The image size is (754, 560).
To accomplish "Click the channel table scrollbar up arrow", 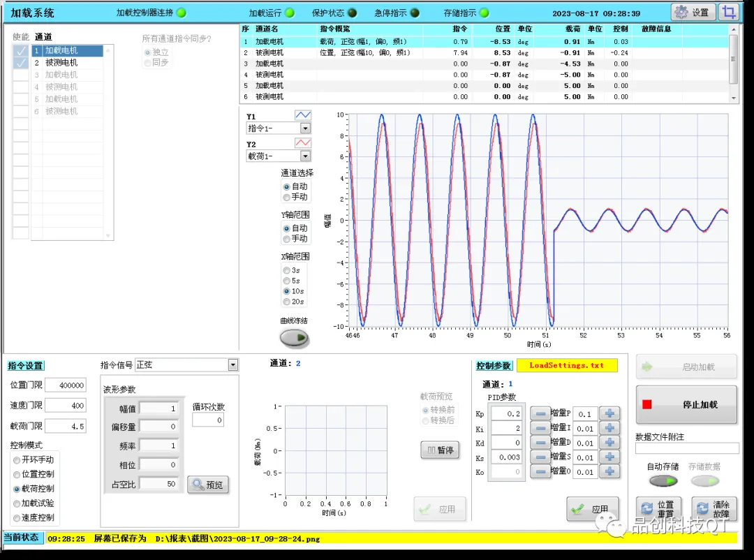I will tap(733, 29).
